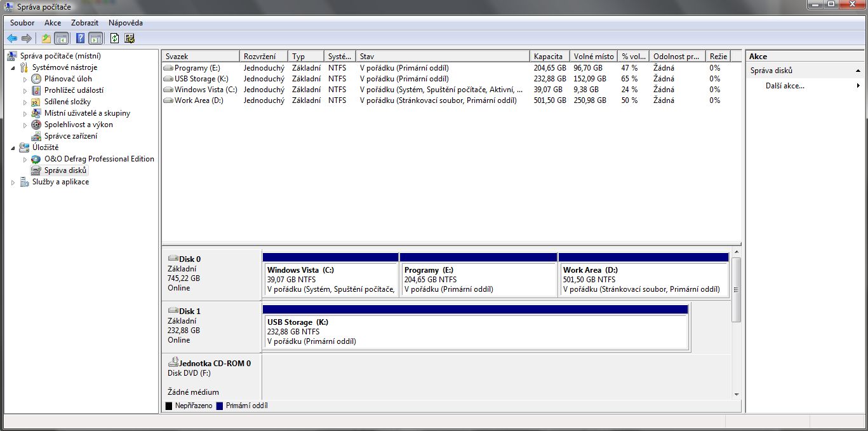868x431 pixels.
Task: Collapse the Úložiště tree node
Action: 13,147
